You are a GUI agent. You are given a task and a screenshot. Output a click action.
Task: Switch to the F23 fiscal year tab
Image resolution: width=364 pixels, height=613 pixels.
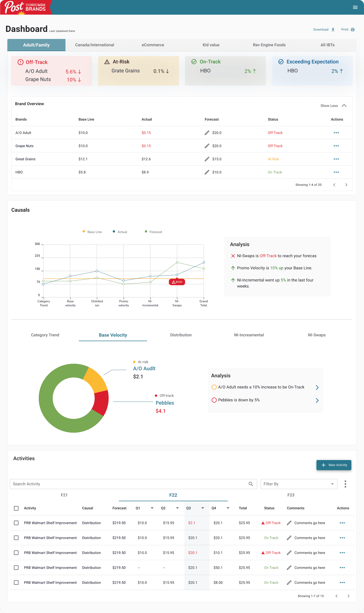coord(291,495)
